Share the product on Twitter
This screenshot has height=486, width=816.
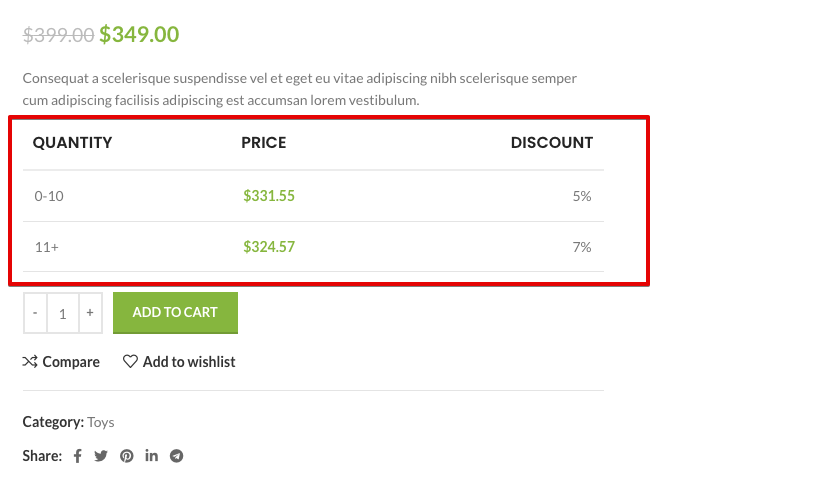click(101, 456)
